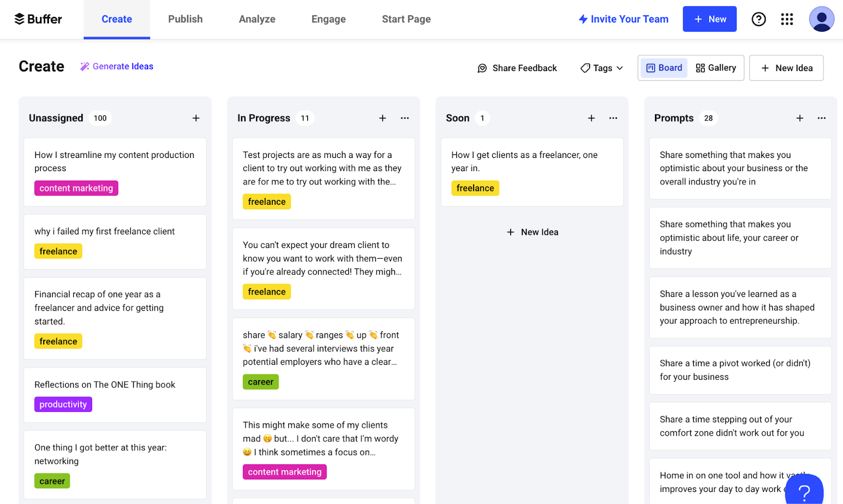
Task: Switch to the Analyze tab
Action: coord(257,19)
